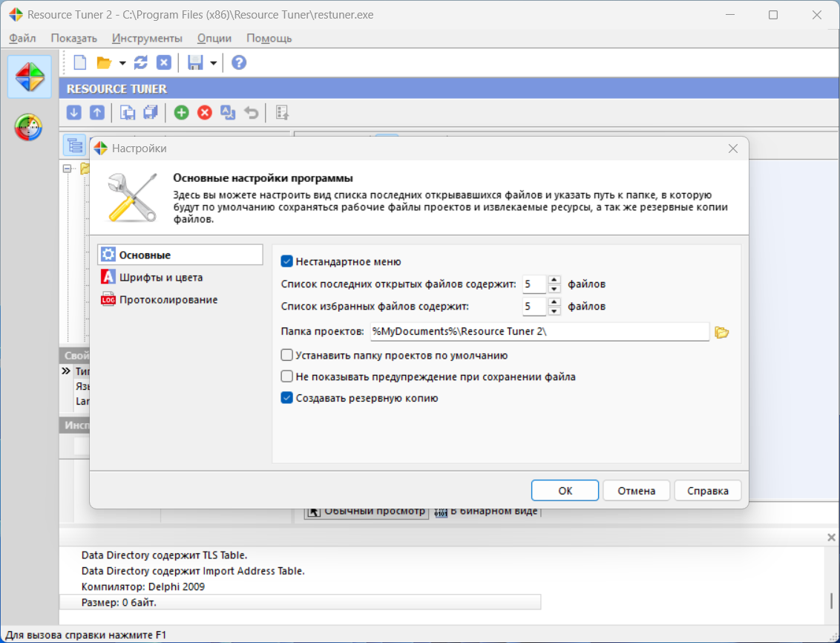Check Установить папку проектов по умолчанию
840x643 pixels.
pos(287,355)
